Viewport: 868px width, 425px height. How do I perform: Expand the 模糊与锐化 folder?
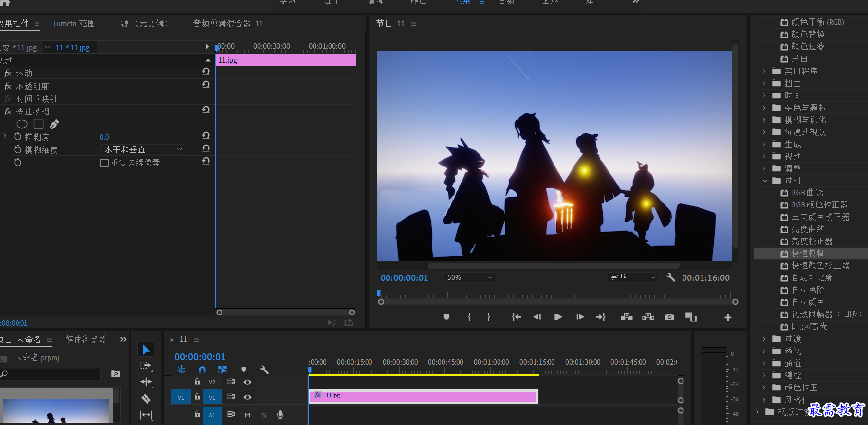pyautogui.click(x=764, y=120)
